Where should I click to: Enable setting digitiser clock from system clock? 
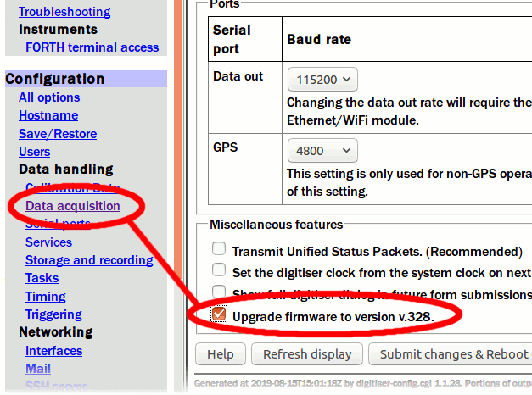tap(219, 270)
